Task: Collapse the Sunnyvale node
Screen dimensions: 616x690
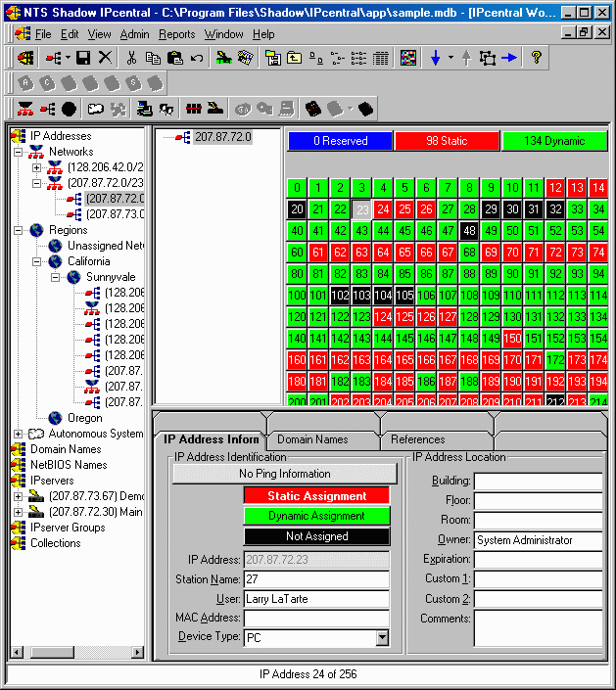Action: (56, 277)
